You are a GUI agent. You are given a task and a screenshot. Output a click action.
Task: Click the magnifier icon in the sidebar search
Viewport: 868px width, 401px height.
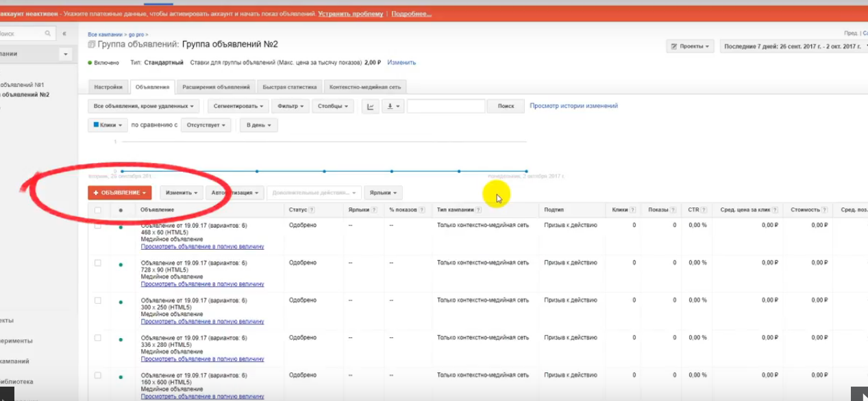(x=48, y=33)
